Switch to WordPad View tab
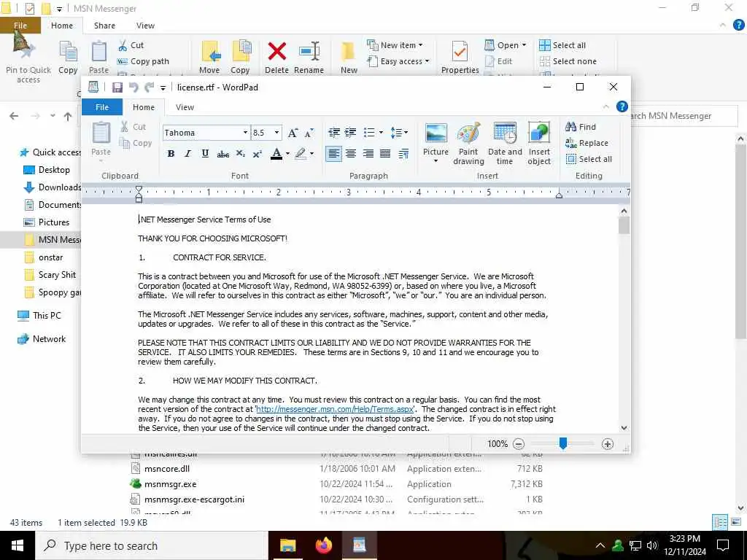Viewport: 747px width, 560px height. click(185, 107)
